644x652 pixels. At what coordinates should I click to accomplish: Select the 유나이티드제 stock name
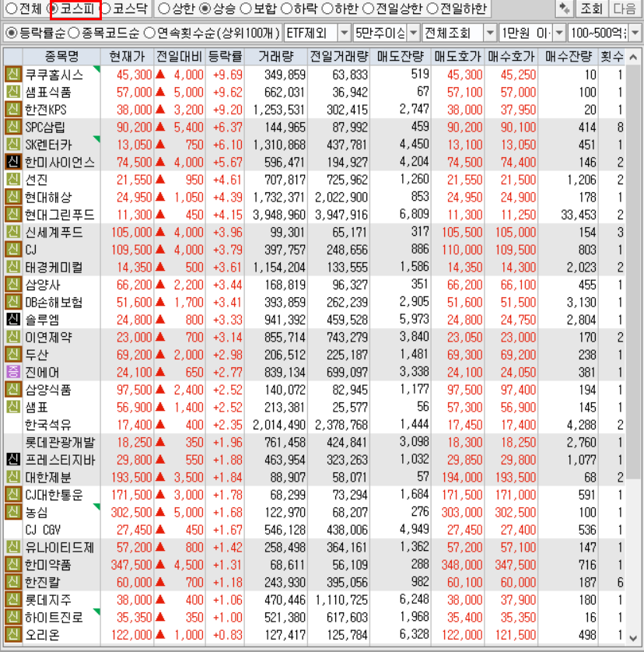click(59, 547)
